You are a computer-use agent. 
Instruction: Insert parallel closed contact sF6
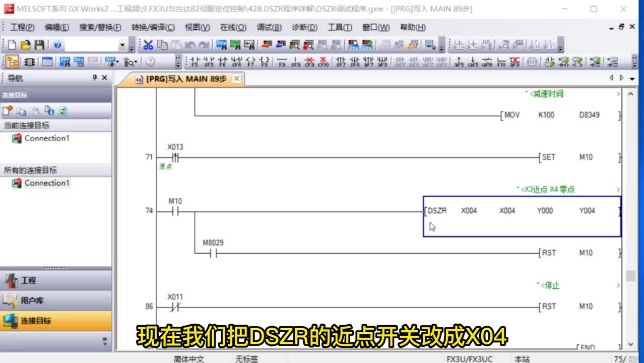[x=236, y=62]
